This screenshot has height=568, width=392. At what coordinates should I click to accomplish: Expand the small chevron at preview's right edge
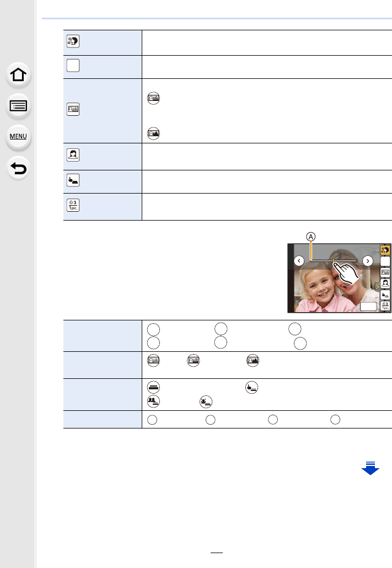pos(377,286)
